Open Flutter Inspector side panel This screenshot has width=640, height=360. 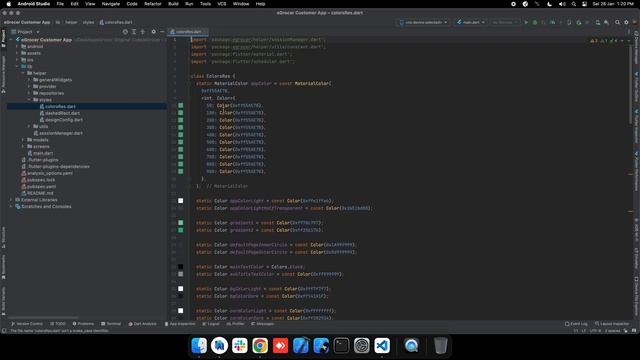(636, 126)
